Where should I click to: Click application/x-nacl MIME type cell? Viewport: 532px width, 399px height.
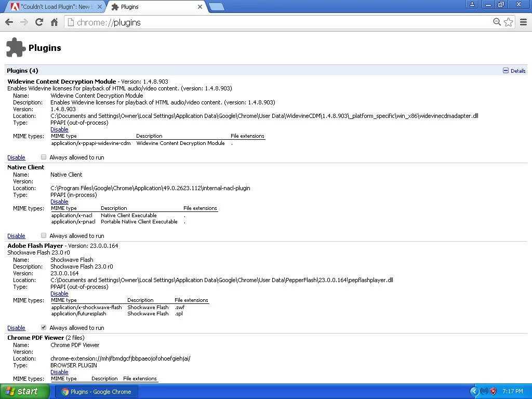click(x=72, y=215)
